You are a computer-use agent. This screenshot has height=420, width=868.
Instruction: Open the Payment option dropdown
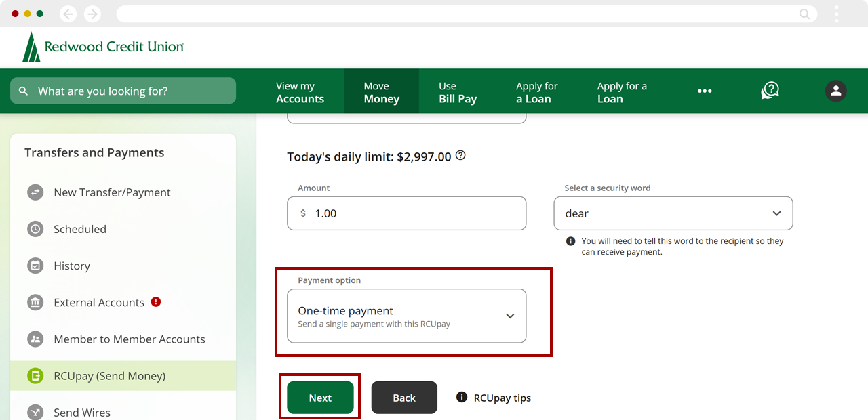407,316
